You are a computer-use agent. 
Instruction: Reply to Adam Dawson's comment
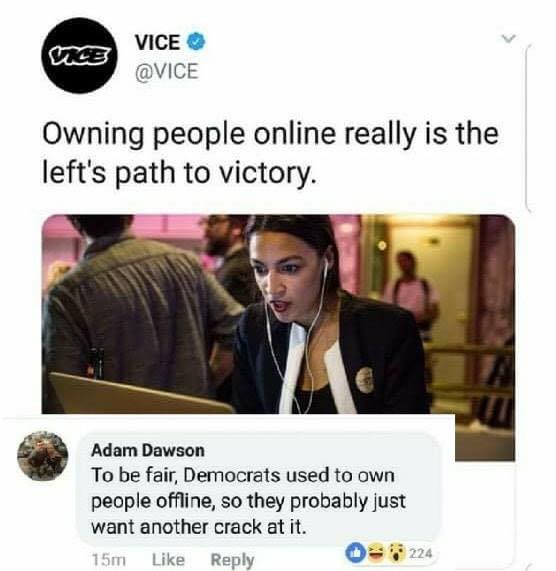[232, 560]
